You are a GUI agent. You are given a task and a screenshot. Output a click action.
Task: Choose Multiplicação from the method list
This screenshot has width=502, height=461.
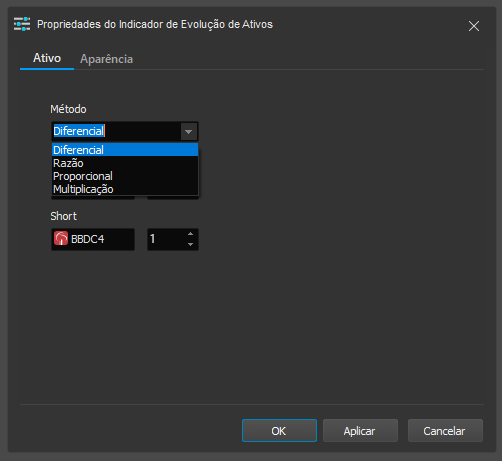[x=125, y=189]
